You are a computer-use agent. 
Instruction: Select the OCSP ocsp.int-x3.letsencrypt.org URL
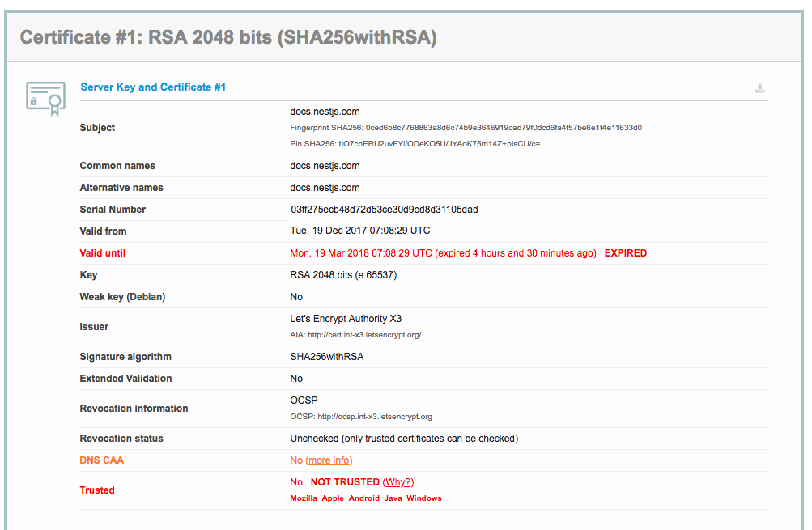coord(375,417)
